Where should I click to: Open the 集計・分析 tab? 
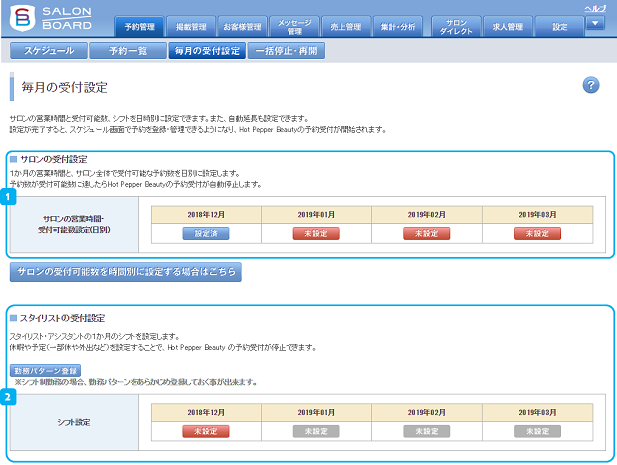tap(397, 26)
